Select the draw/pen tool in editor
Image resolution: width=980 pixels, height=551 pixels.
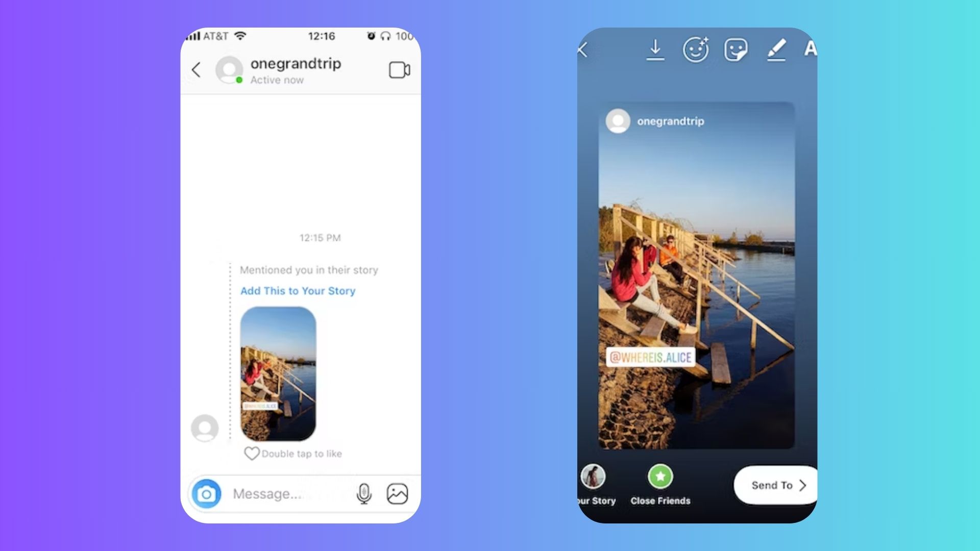777,48
